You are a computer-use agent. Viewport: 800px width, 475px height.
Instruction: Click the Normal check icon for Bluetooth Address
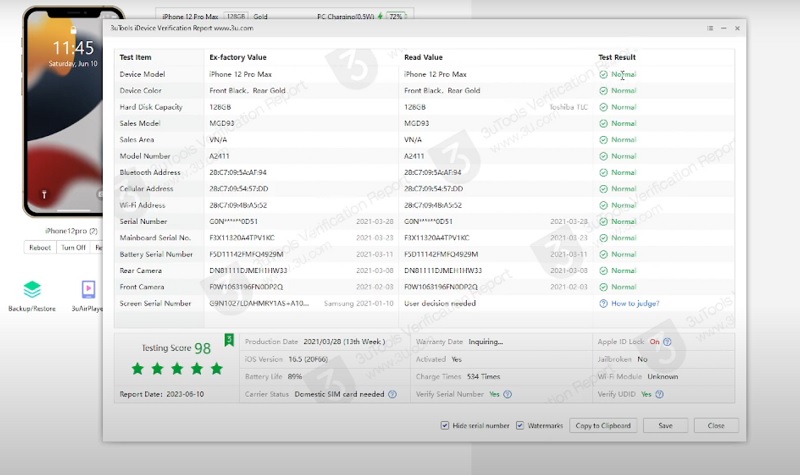tap(604, 172)
